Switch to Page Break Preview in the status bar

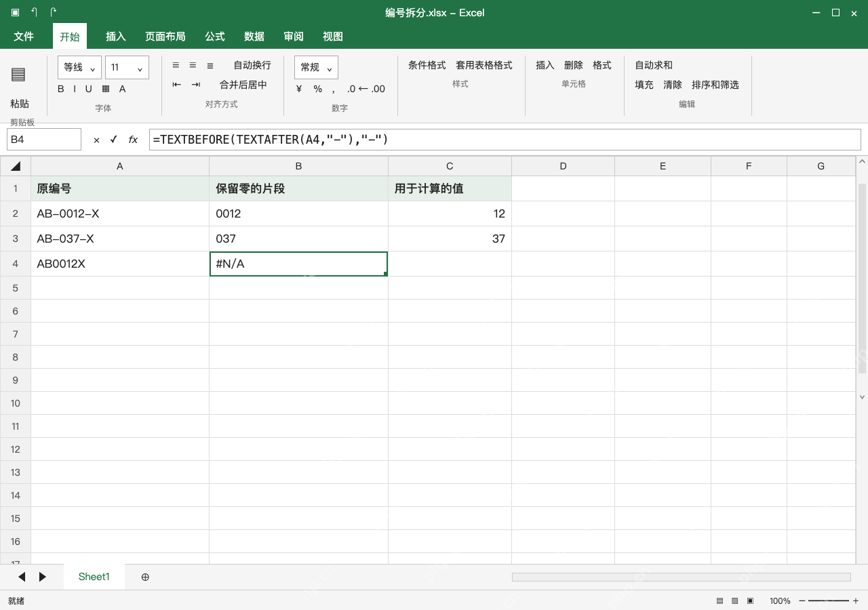click(750, 601)
